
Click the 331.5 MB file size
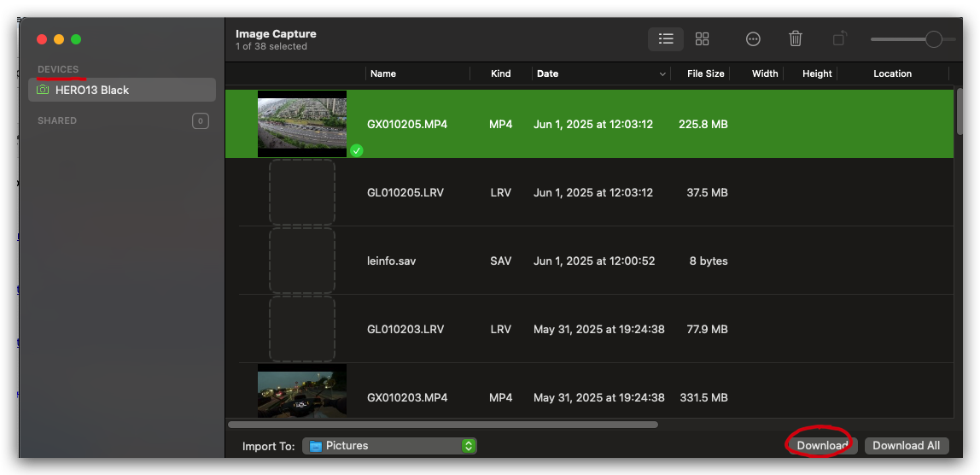point(703,397)
